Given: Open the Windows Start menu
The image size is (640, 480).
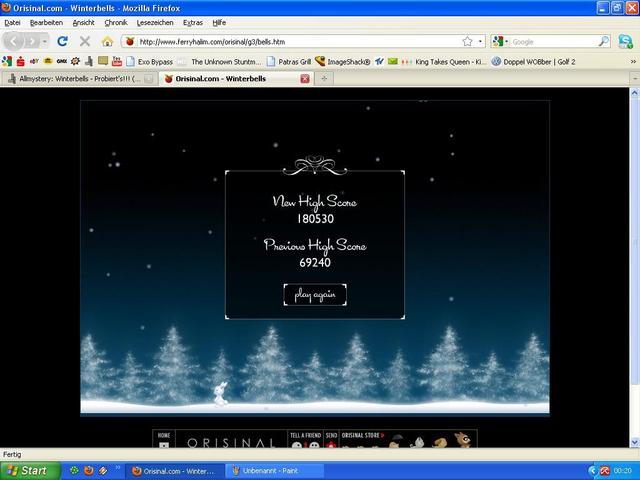Looking at the screenshot, I should (30, 471).
